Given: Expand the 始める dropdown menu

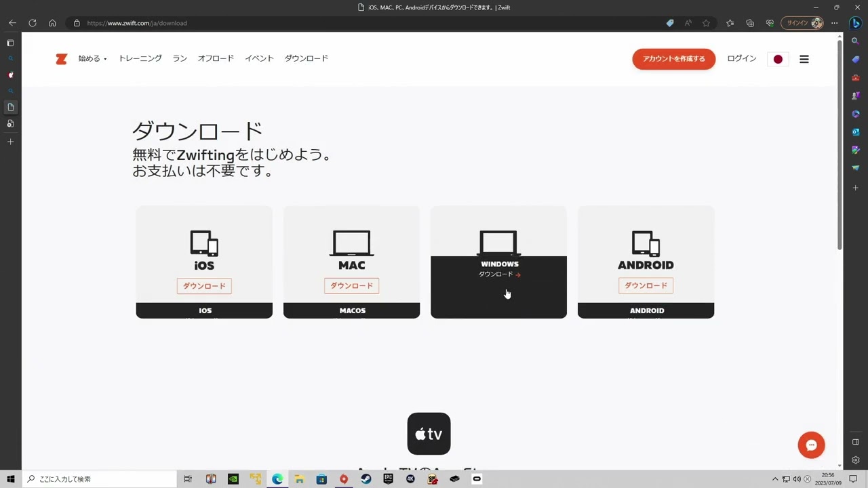Looking at the screenshot, I should tap(93, 58).
